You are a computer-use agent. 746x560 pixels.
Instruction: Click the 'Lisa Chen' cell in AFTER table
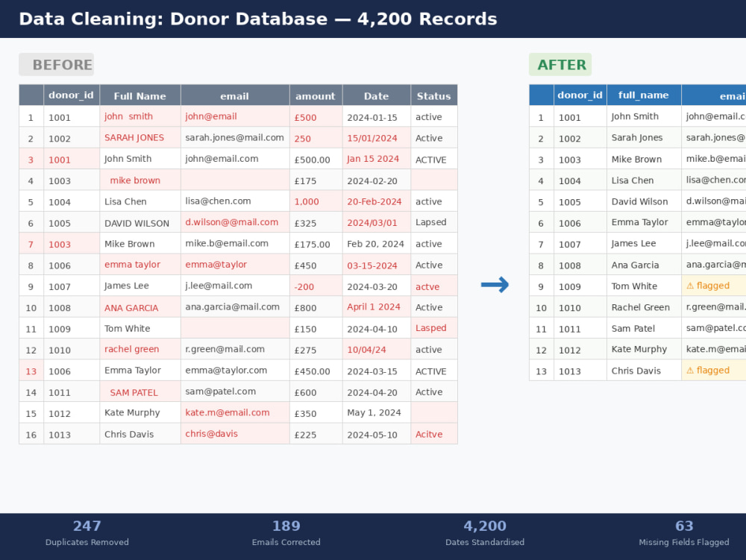(x=644, y=180)
